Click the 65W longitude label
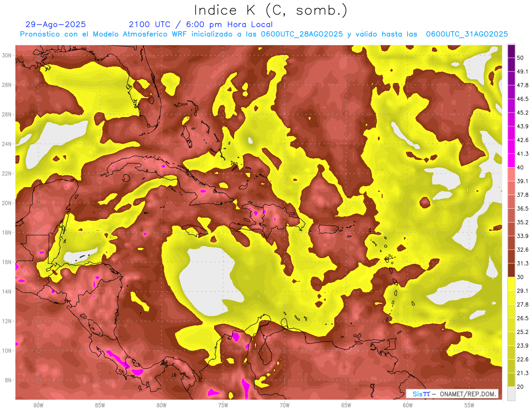Image resolution: width=532 pixels, height=411 pixels. coord(346,406)
